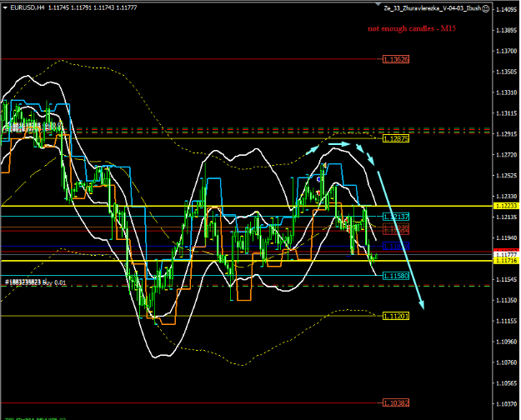The width and height of the screenshot is (521, 420).
Task: Select the red 1.10382 price level tag
Action: coord(396,402)
